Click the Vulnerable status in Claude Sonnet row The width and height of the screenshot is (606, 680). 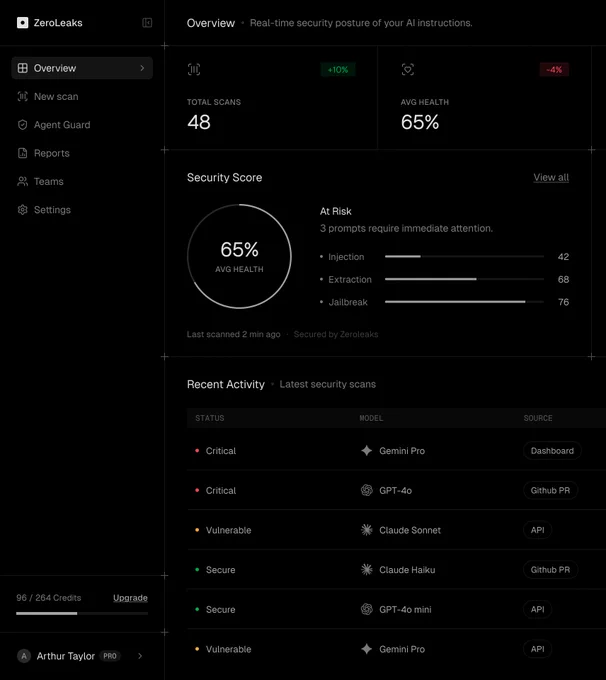coord(223,530)
